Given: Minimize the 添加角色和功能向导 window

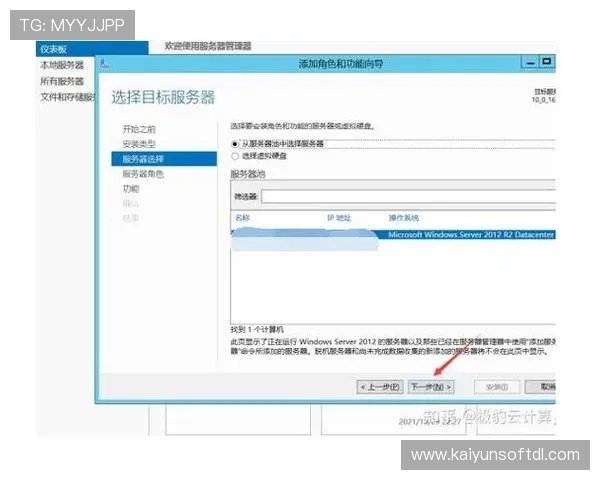Looking at the screenshot, I should coord(530,62).
